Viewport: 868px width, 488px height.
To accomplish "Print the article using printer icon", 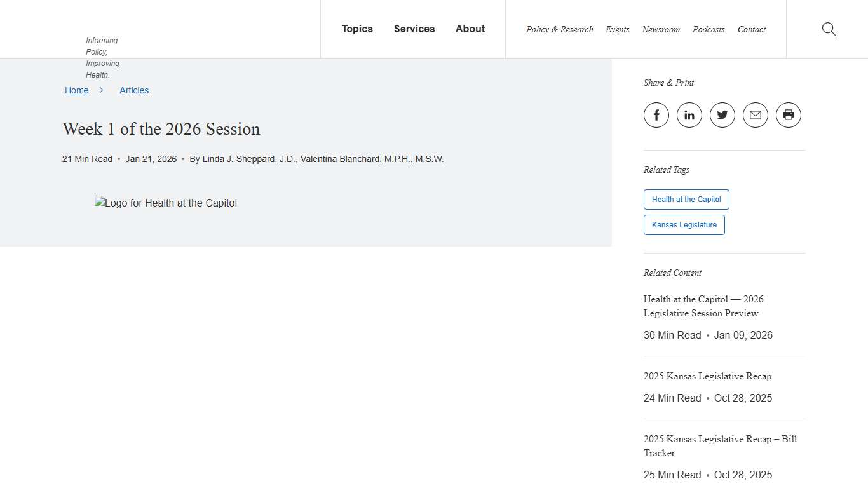I will click(789, 115).
